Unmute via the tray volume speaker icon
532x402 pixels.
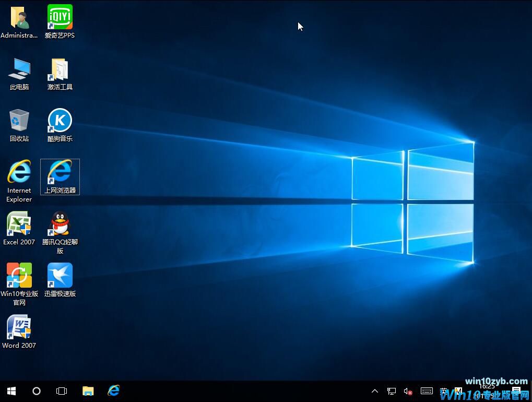[x=408, y=391]
